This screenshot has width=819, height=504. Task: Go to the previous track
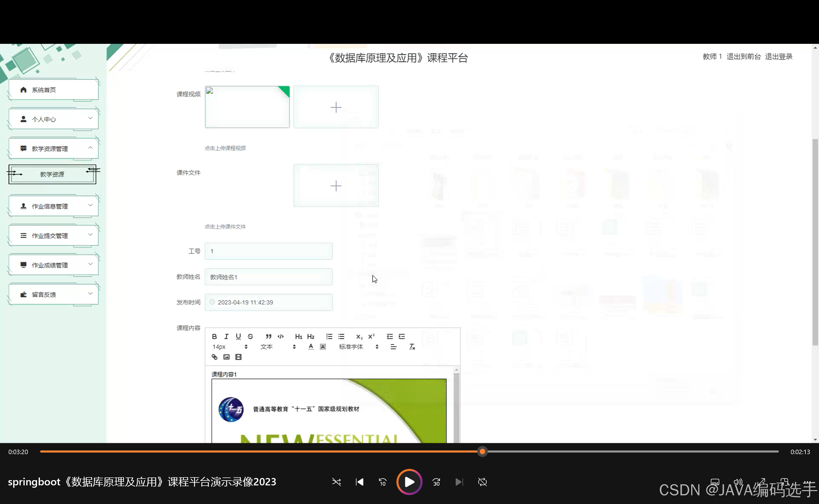(x=359, y=482)
